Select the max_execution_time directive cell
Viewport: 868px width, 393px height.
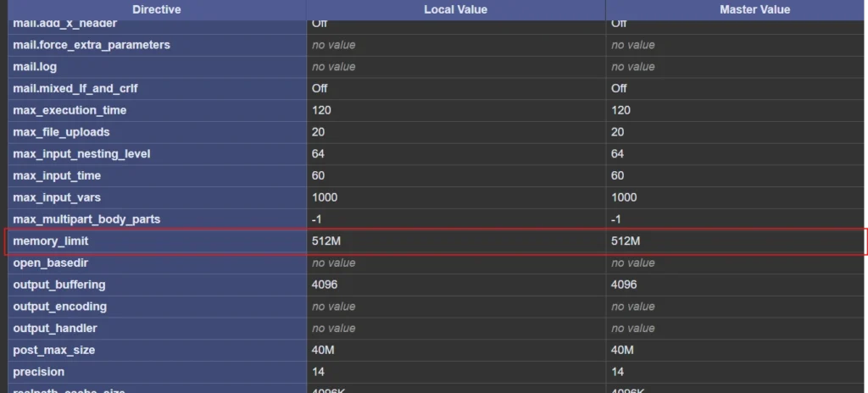point(70,110)
